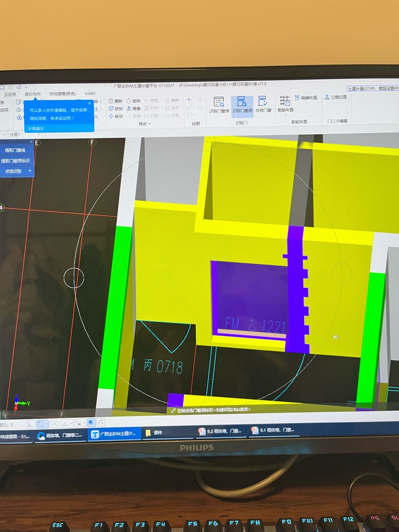Click the 旋转 rotate tool
Viewport: 399px width, 532px height.
tap(133, 101)
